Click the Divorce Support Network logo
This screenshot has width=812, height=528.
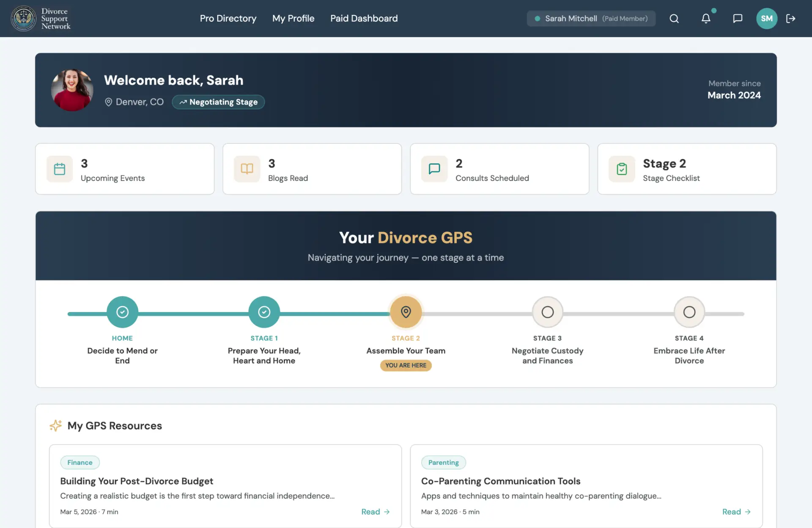click(x=41, y=19)
